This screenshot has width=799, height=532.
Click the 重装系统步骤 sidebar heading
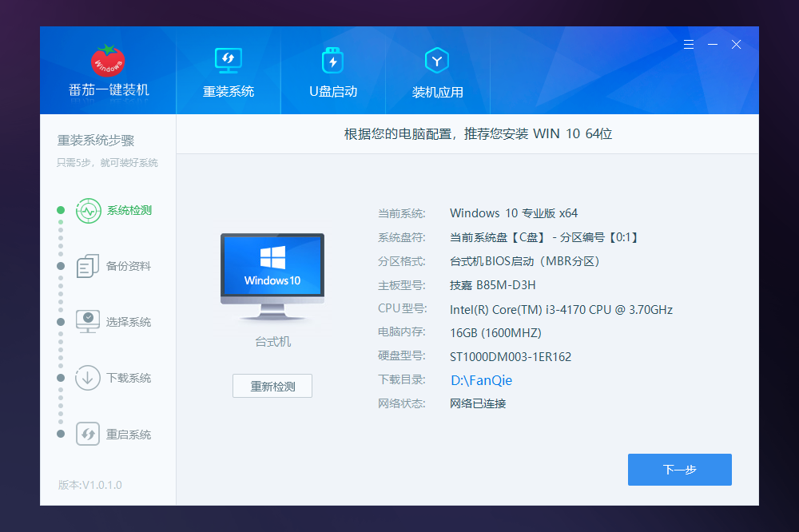(96, 140)
